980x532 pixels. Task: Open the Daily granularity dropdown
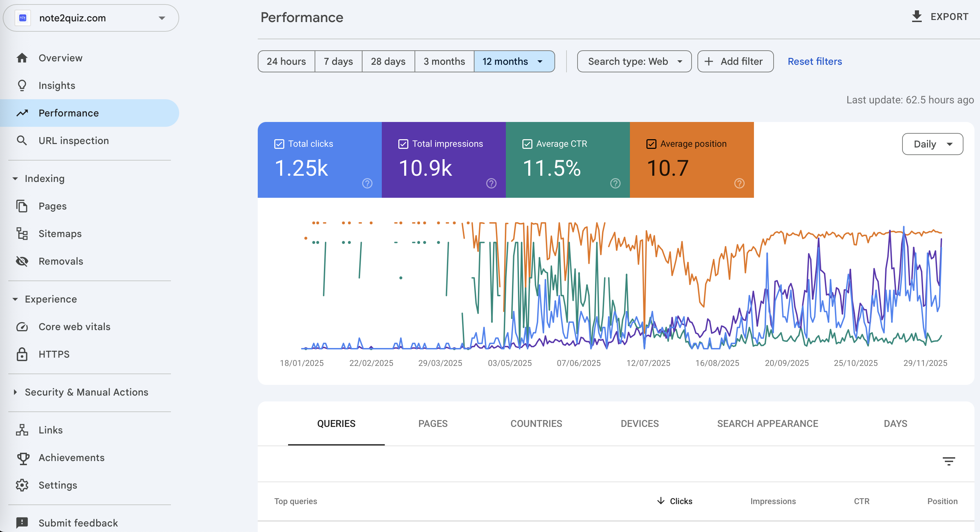932,144
